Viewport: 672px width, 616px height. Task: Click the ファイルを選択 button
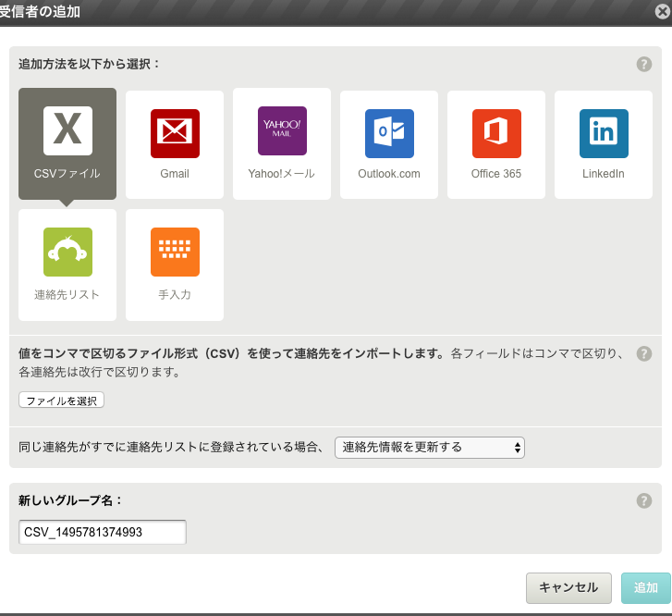click(x=61, y=400)
